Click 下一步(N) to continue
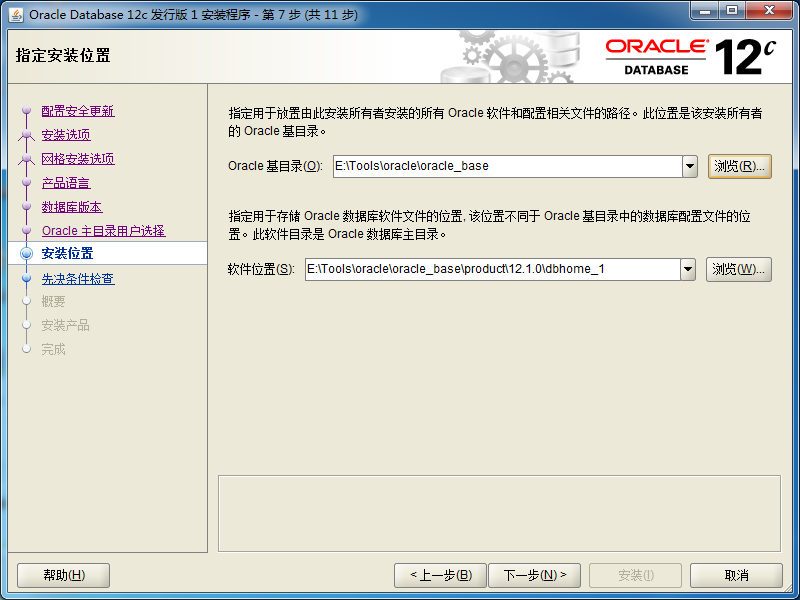Viewport: 800px width, 600px height. (x=534, y=576)
